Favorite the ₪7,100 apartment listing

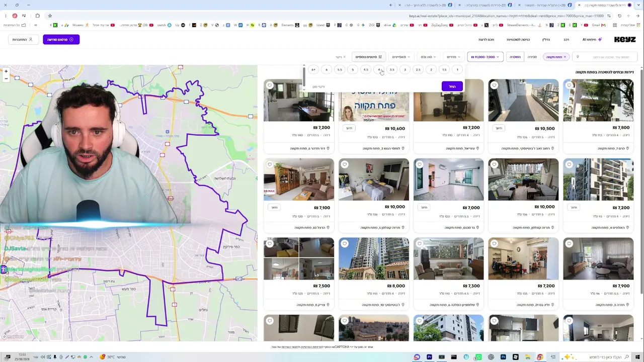tap(270, 164)
